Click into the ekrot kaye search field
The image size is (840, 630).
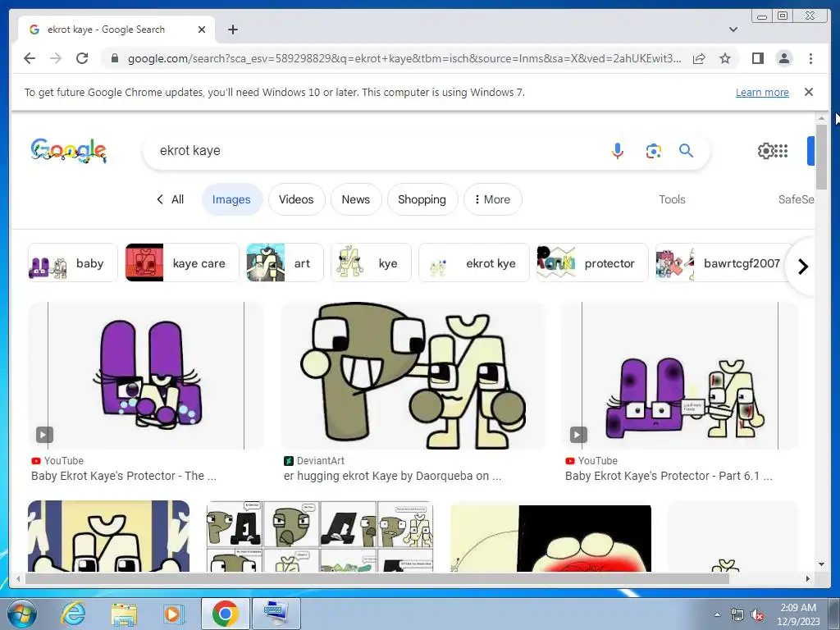pyautogui.click(x=375, y=151)
